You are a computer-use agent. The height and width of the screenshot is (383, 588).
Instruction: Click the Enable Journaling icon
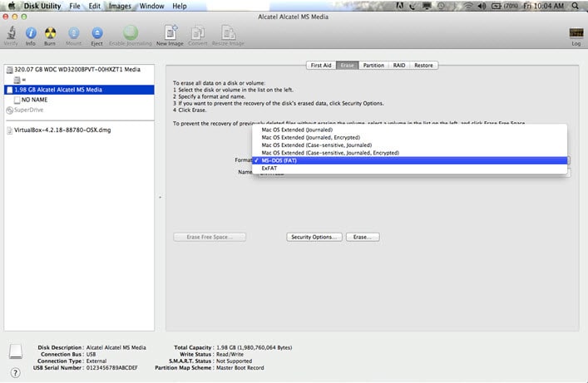(x=131, y=33)
